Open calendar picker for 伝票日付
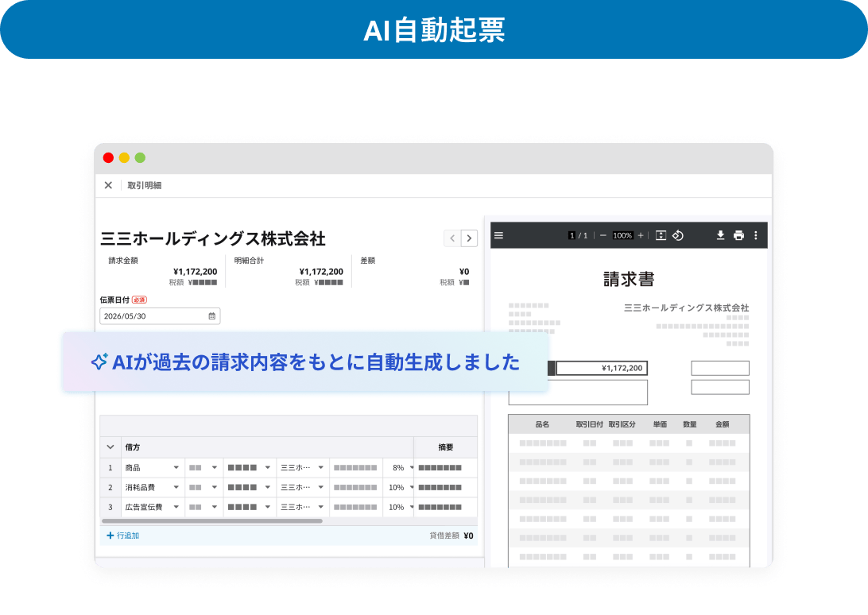Screen dimensions: 868x615 pos(212,316)
